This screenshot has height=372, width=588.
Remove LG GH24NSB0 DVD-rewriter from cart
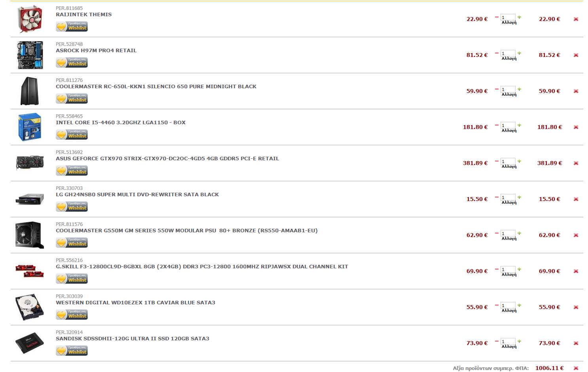(576, 199)
